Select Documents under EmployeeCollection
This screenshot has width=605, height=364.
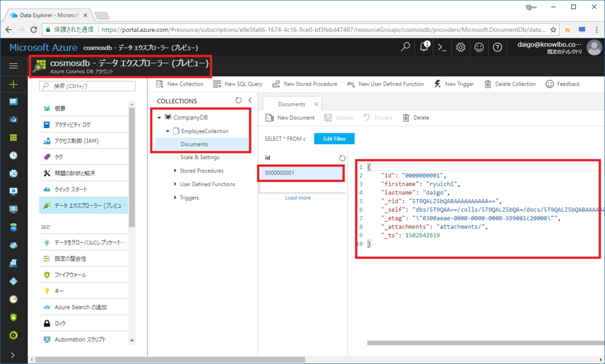(x=202, y=144)
